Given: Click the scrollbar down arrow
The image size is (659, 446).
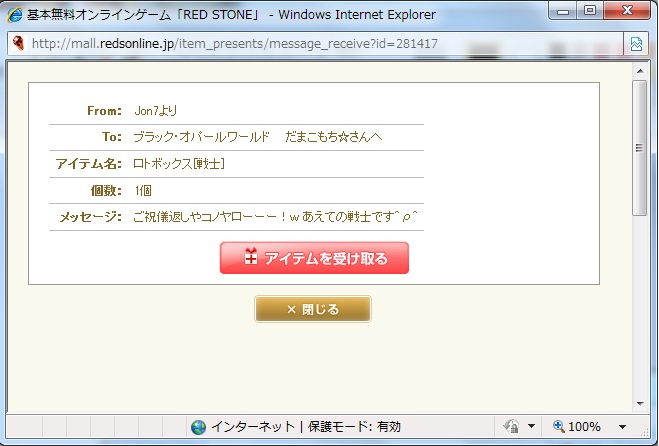Looking at the screenshot, I should 640,404.
